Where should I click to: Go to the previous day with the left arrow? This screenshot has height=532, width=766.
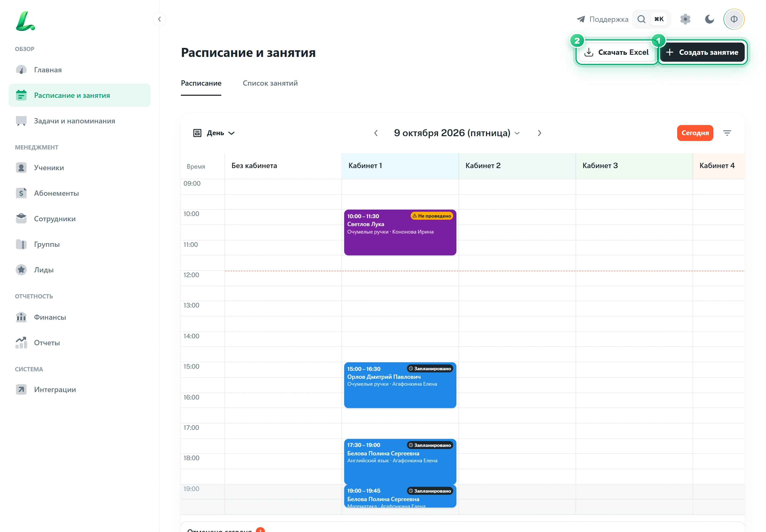click(376, 133)
